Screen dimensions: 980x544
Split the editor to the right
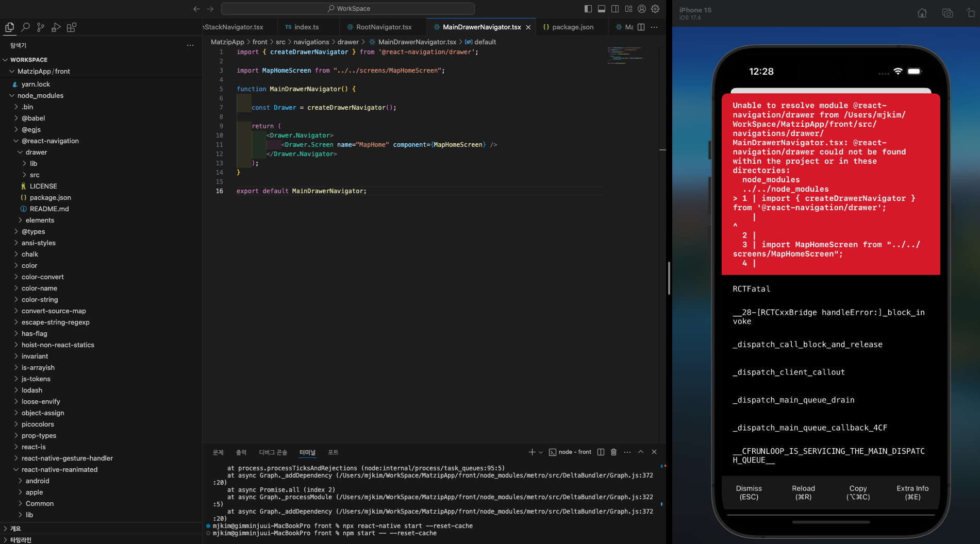pyautogui.click(x=641, y=27)
